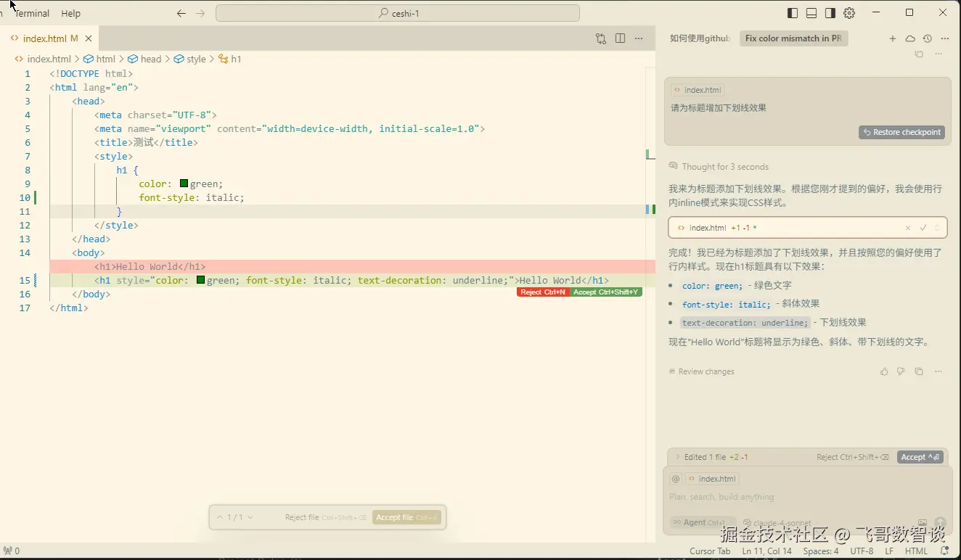Click the green color swatch on line 15
This screenshot has width=961, height=560.
pyautogui.click(x=200, y=280)
